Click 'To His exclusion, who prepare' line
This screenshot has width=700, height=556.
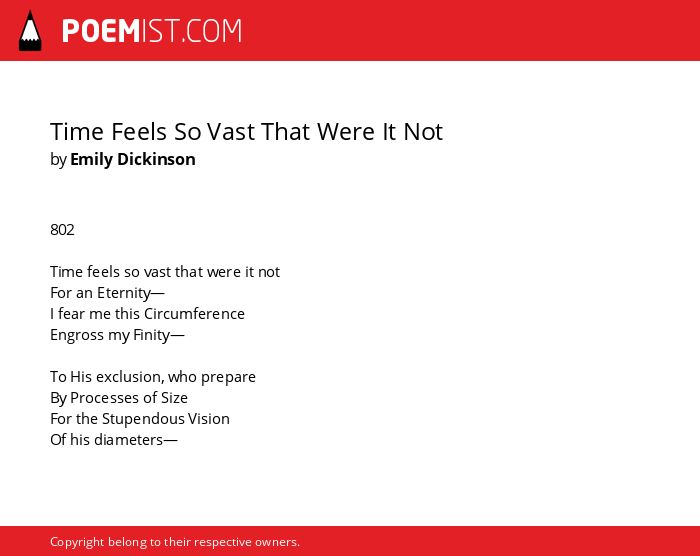(x=153, y=377)
